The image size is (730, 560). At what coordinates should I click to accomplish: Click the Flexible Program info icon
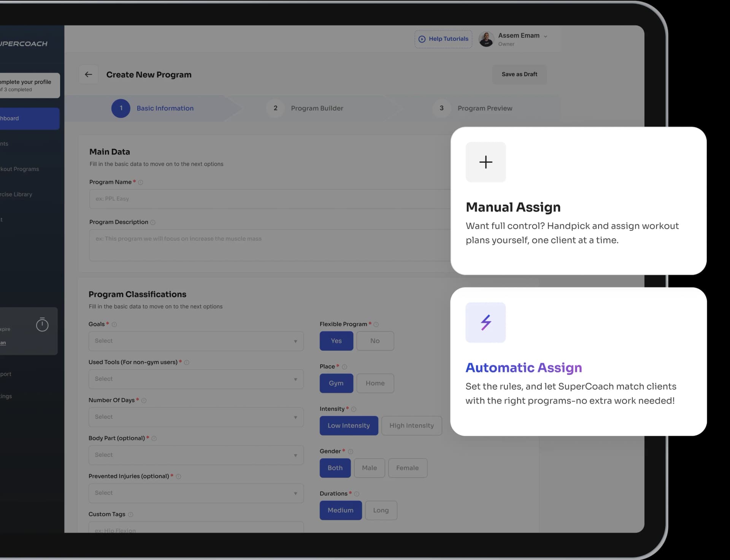[376, 325]
